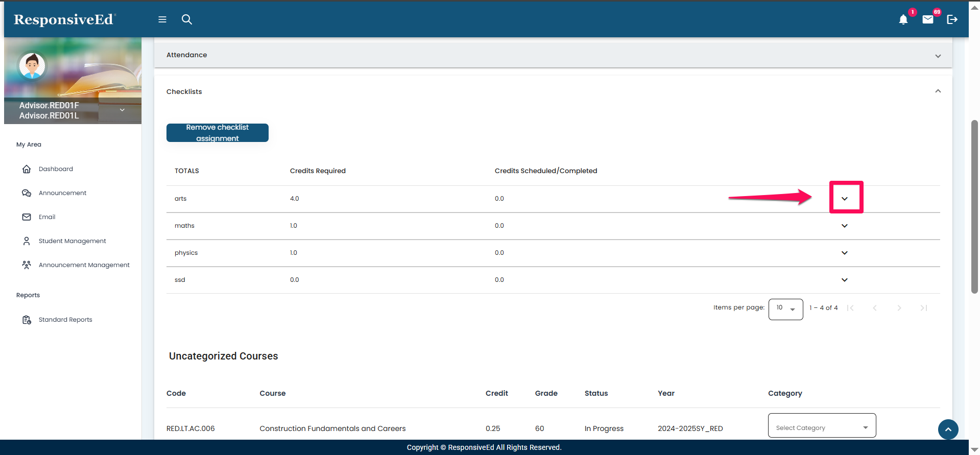Expand the Attendance section
The height and width of the screenshot is (455, 980).
tap(938, 56)
